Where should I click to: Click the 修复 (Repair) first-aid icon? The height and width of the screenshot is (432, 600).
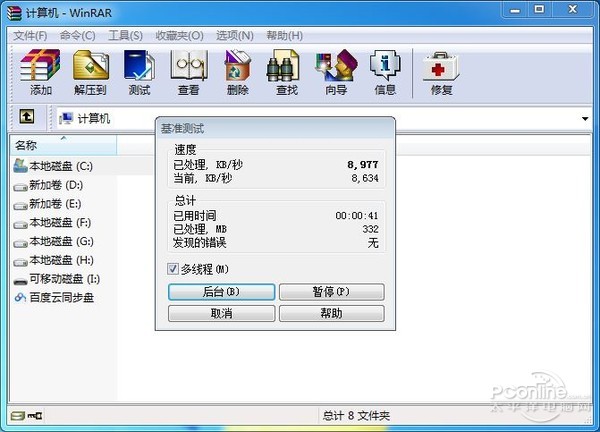pyautogui.click(x=441, y=72)
